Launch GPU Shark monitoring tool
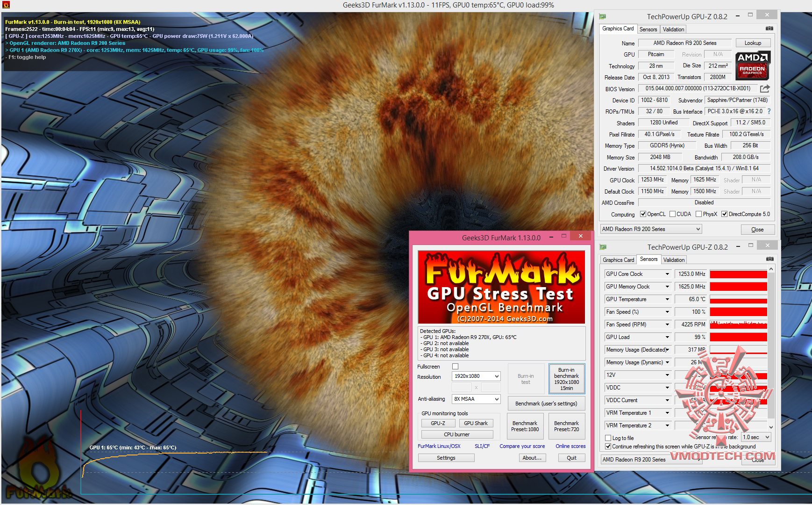The height and width of the screenshot is (505, 812). coord(476,423)
